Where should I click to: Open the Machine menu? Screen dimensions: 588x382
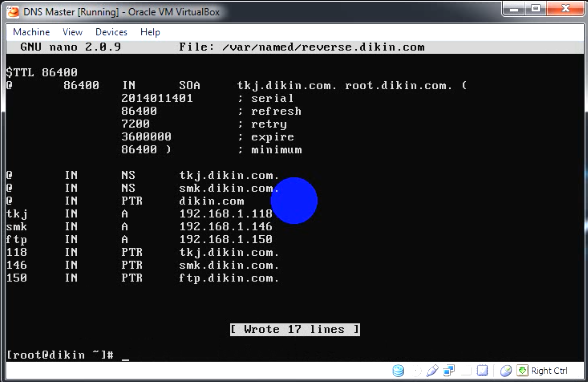(x=31, y=32)
